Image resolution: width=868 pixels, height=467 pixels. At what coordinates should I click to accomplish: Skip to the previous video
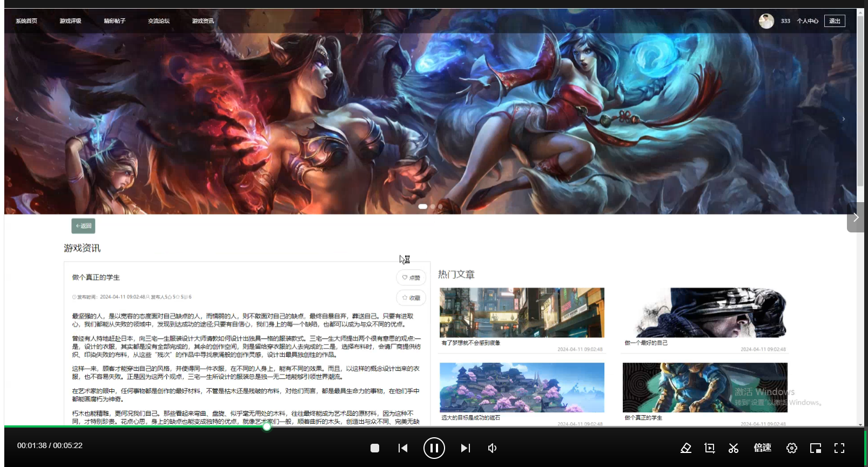click(x=403, y=448)
